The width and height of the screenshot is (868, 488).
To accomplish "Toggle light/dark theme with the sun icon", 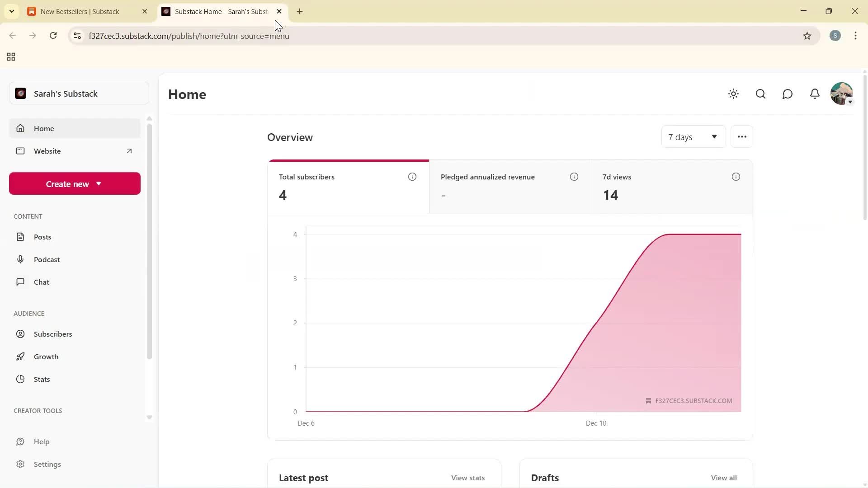I will tap(733, 94).
